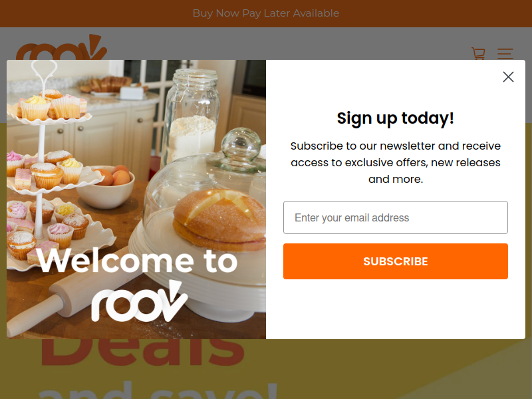Click the newsletter description paragraph

click(396, 162)
